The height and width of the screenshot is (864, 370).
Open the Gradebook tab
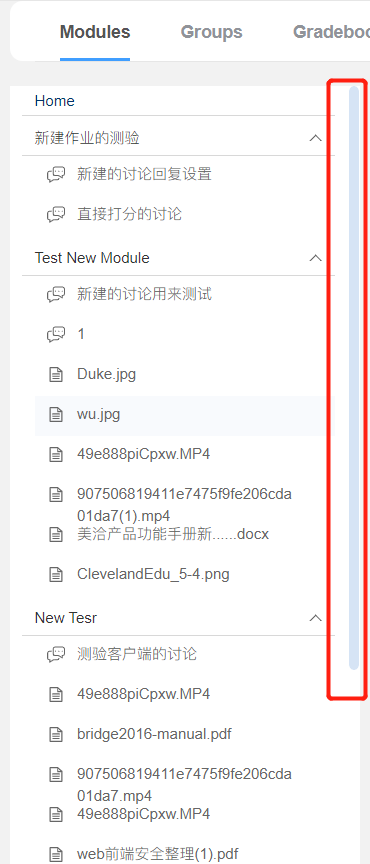click(x=331, y=32)
